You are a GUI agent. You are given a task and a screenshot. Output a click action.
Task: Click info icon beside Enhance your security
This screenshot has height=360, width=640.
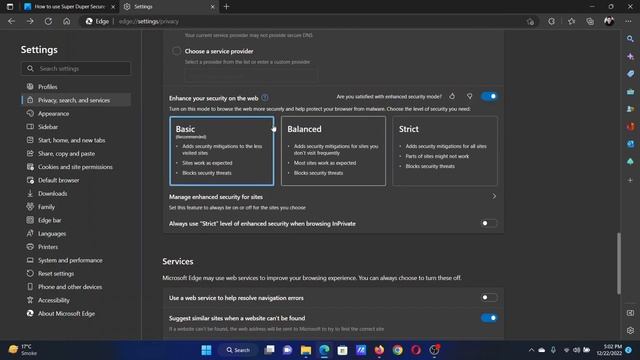coord(265,98)
